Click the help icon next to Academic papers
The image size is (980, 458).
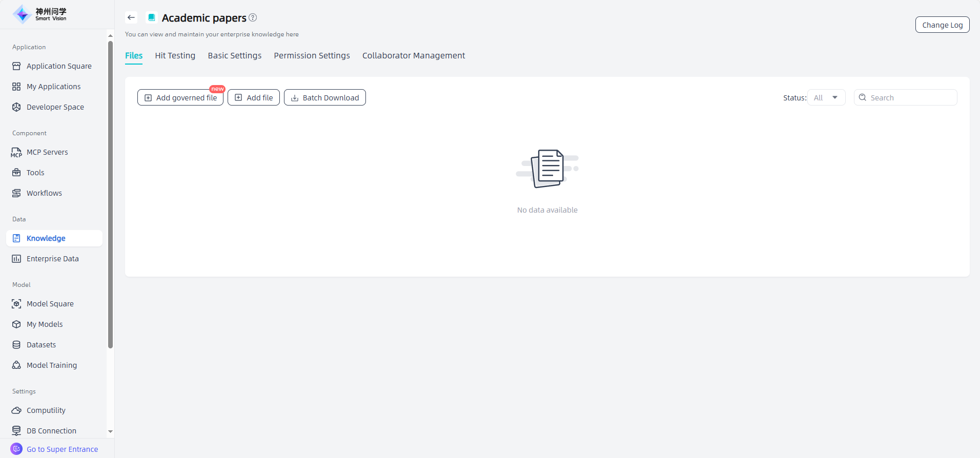point(253,17)
